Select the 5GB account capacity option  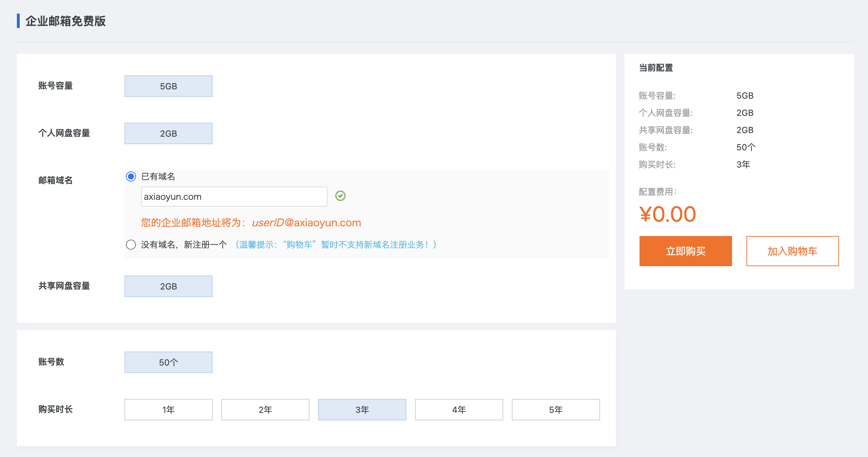point(168,86)
